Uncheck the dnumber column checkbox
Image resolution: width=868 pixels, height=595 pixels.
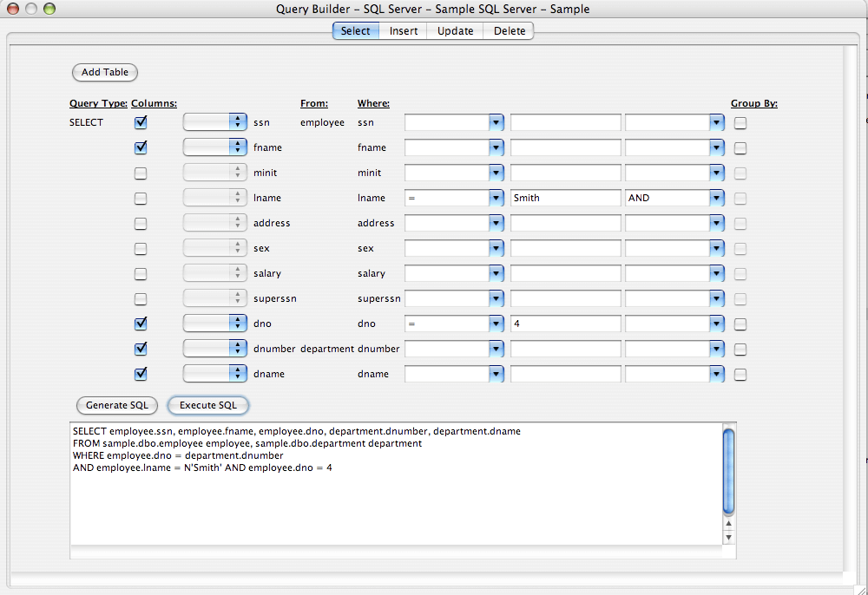click(141, 349)
